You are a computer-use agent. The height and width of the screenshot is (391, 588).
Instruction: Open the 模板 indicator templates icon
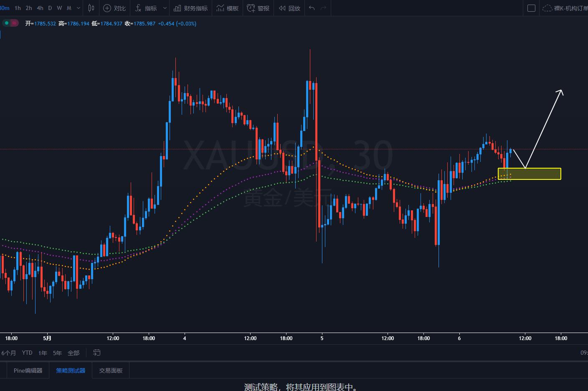(x=220, y=8)
